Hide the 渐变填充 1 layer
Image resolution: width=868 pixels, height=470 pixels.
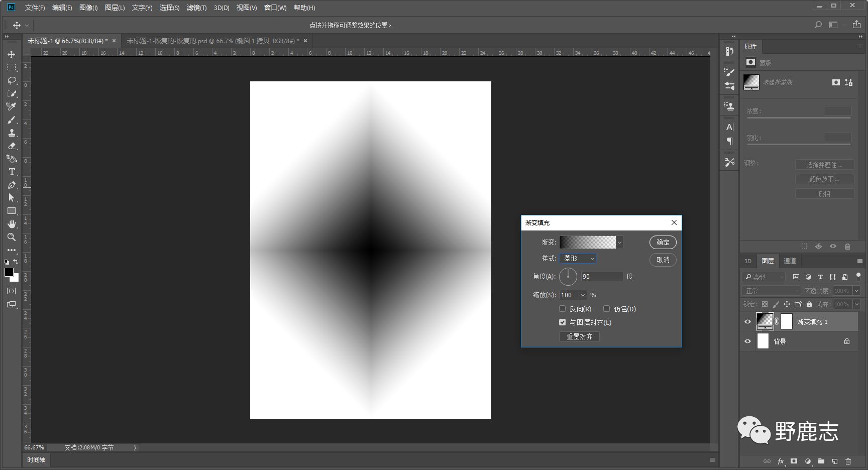tap(747, 322)
